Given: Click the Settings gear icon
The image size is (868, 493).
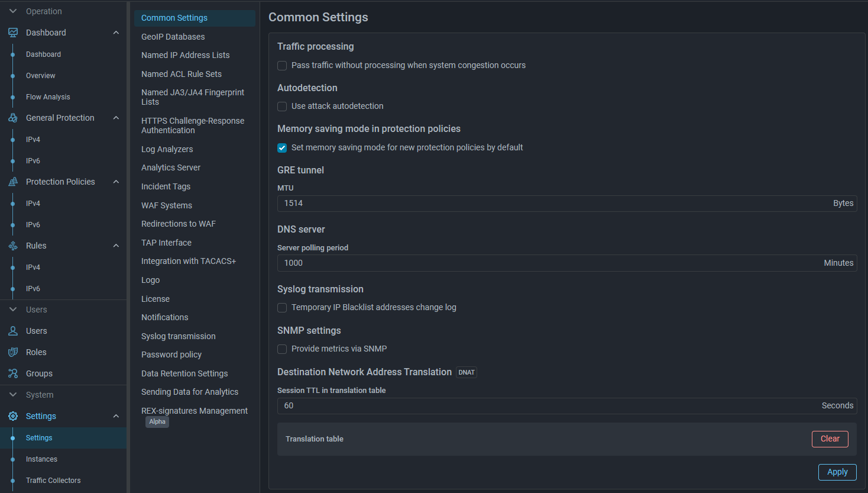Looking at the screenshot, I should click(13, 416).
